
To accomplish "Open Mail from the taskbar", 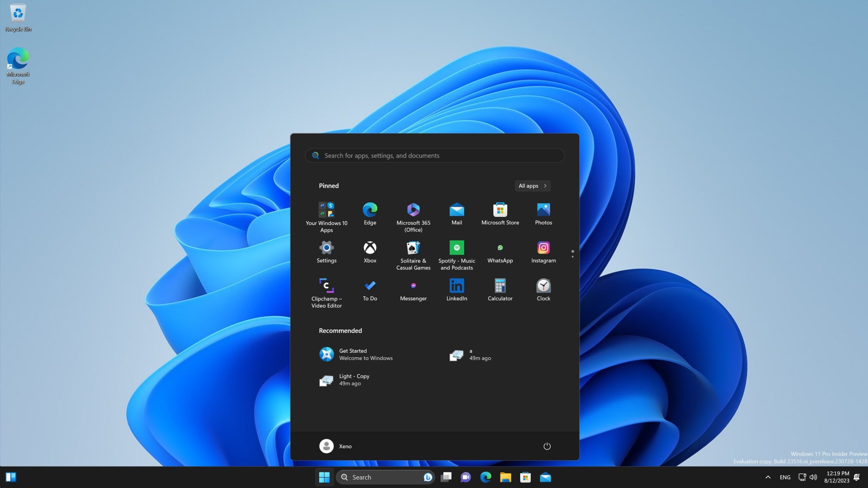I will pyautogui.click(x=546, y=477).
